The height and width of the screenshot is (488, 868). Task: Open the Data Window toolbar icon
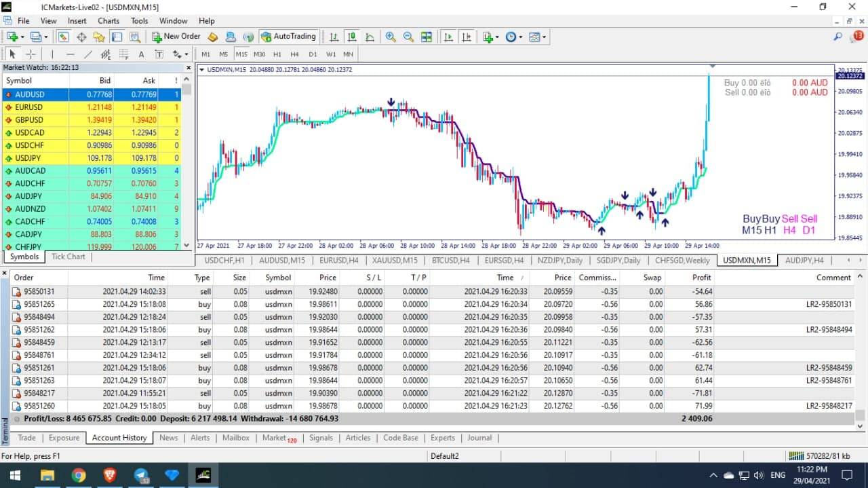81,37
